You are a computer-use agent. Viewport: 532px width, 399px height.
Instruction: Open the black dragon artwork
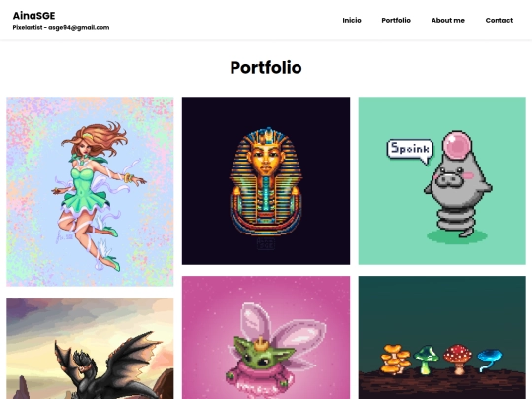(90, 349)
